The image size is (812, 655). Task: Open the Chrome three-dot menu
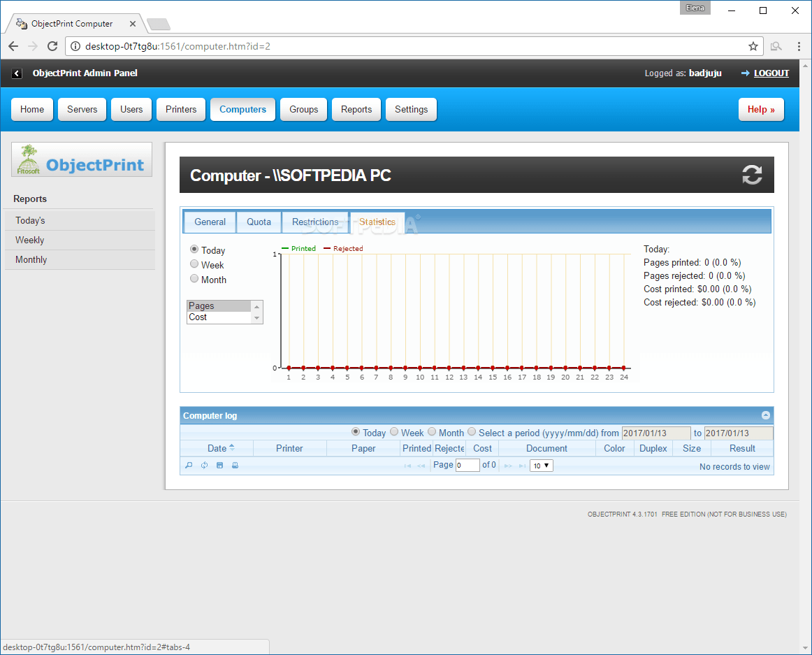[799, 46]
